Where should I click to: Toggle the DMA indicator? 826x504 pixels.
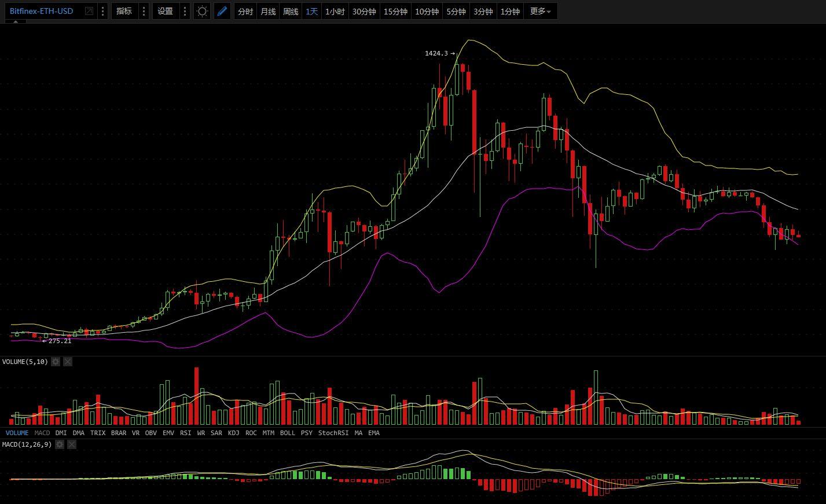[x=79, y=433]
